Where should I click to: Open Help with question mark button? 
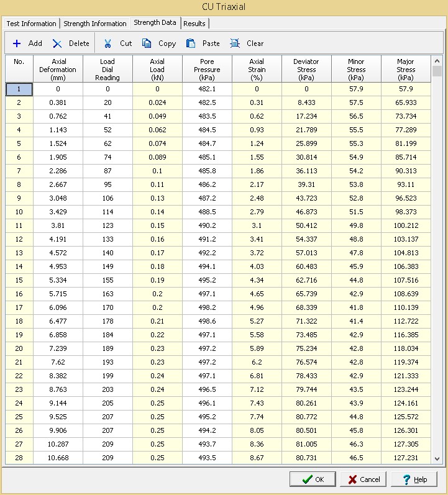pyautogui.click(x=414, y=479)
